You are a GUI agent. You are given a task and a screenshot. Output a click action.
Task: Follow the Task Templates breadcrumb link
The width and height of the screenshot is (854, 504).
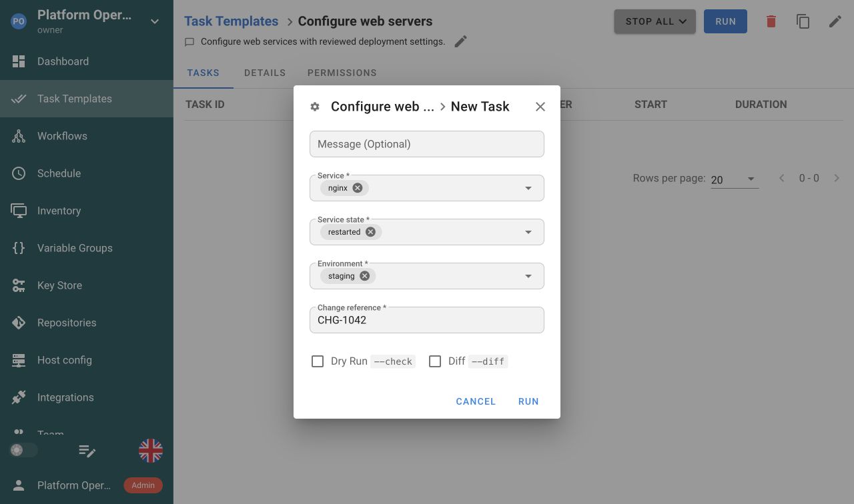[x=232, y=21]
